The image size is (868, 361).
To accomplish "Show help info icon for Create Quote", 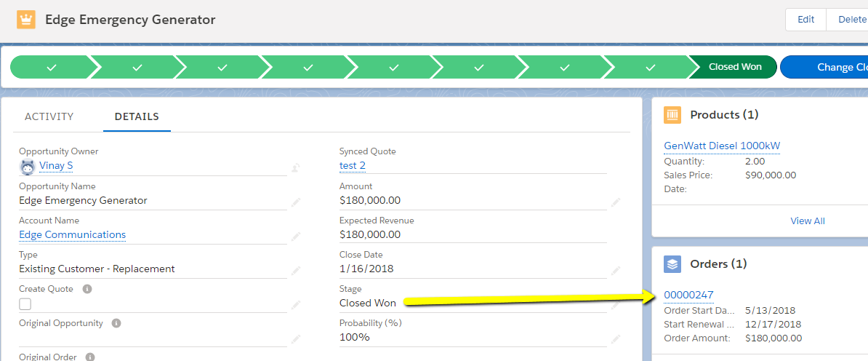I will 87,289.
